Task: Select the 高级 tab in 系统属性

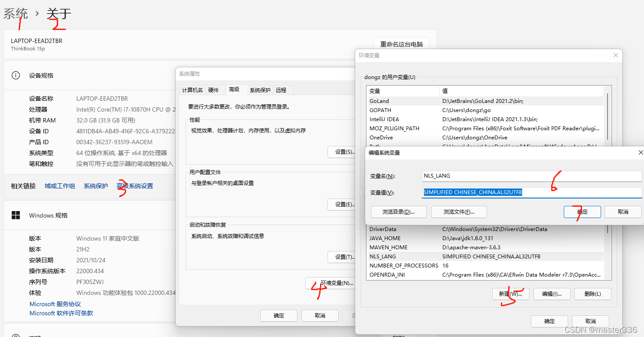Action: 234,89
